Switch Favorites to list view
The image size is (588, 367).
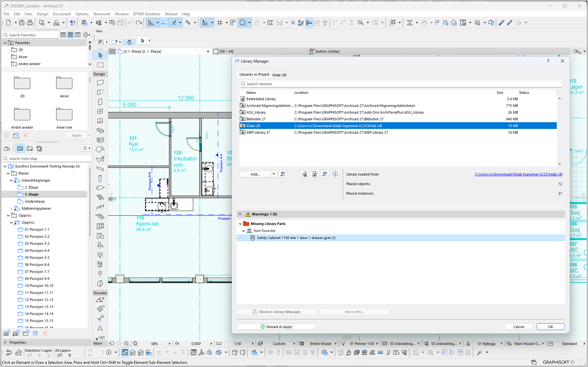(63, 35)
